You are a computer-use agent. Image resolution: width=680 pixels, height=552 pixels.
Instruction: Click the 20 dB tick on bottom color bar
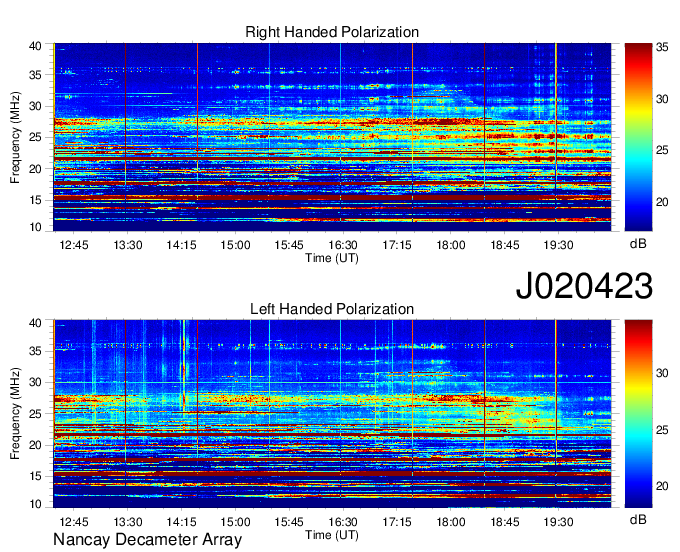tap(662, 486)
